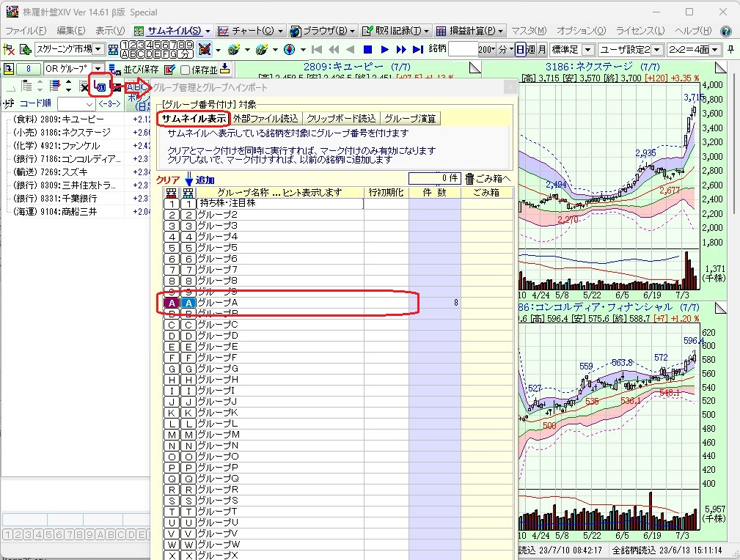Click the delete-chart cross icon in top toolbar

[9, 49]
